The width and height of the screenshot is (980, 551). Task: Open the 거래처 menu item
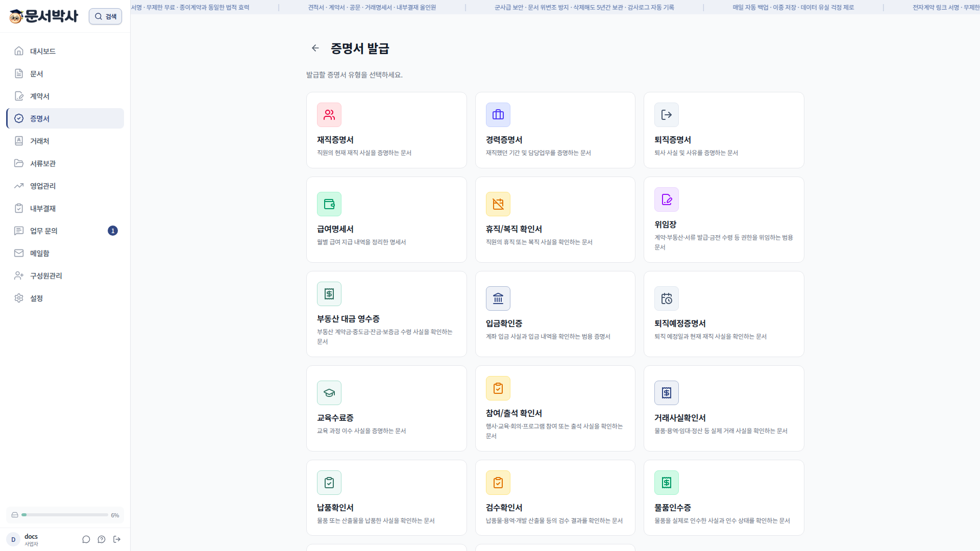65,141
